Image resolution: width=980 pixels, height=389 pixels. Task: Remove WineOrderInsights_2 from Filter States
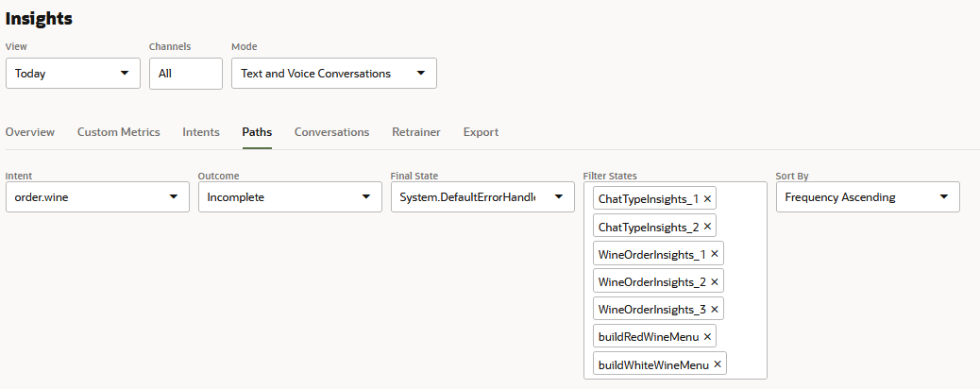(715, 281)
